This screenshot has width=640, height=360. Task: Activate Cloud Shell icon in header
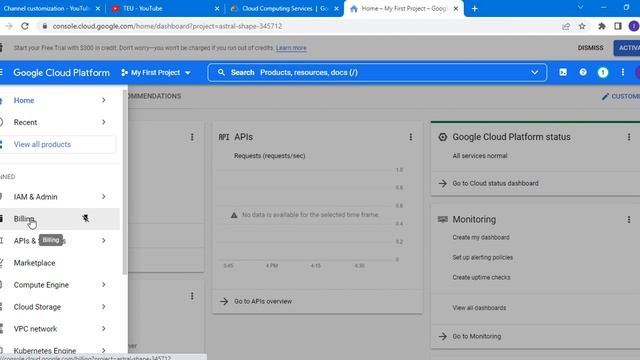point(563,72)
